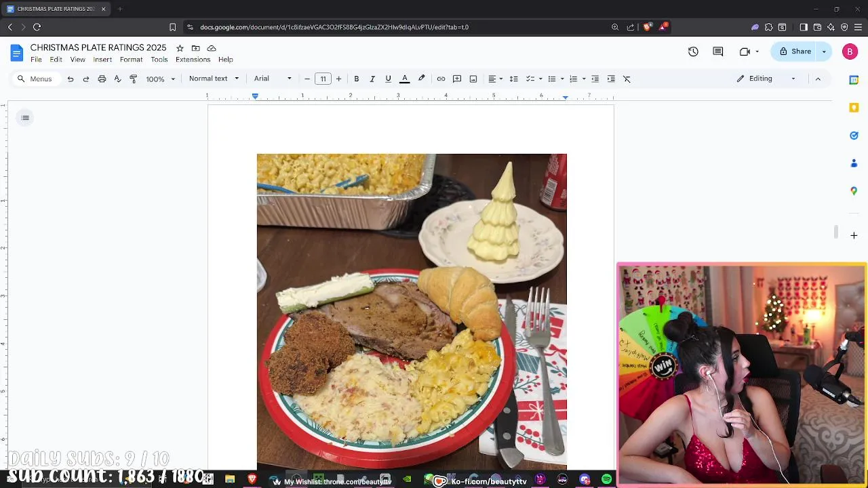
Task: Expand the Share options arrow
Action: [x=825, y=52]
